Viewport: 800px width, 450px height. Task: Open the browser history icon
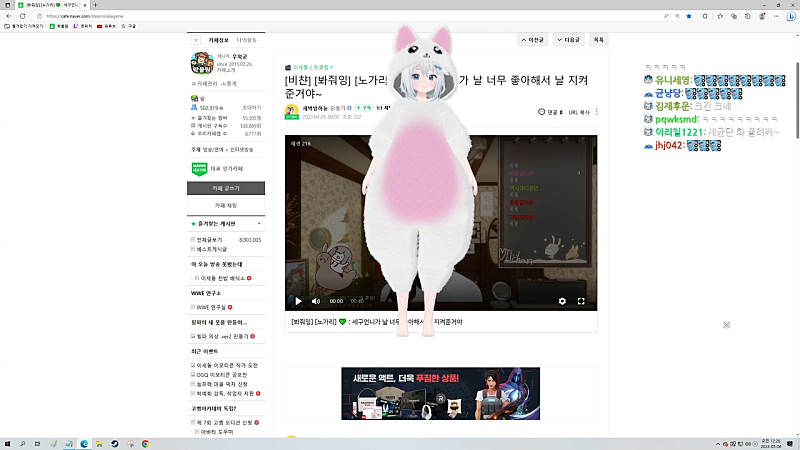(x=747, y=16)
